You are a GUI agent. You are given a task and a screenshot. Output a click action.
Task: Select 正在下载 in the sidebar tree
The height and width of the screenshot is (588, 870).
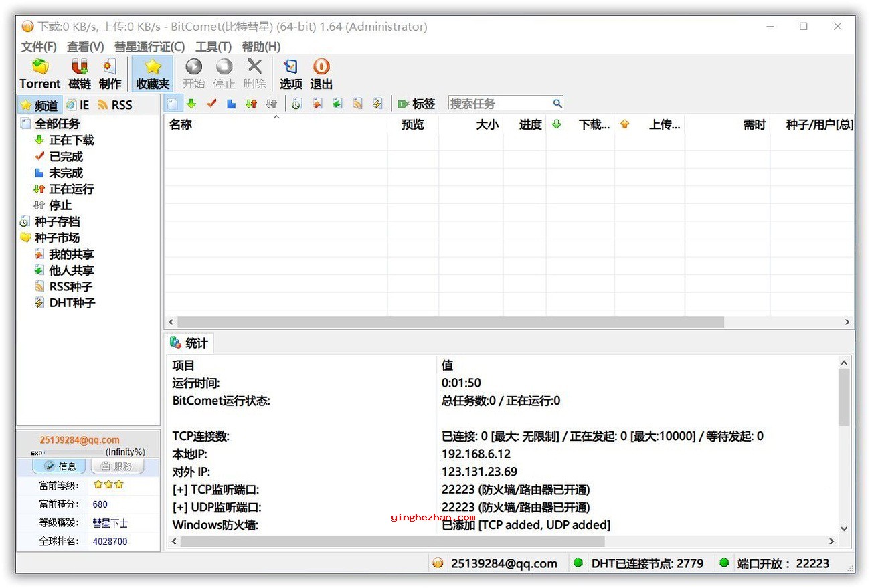[x=71, y=140]
